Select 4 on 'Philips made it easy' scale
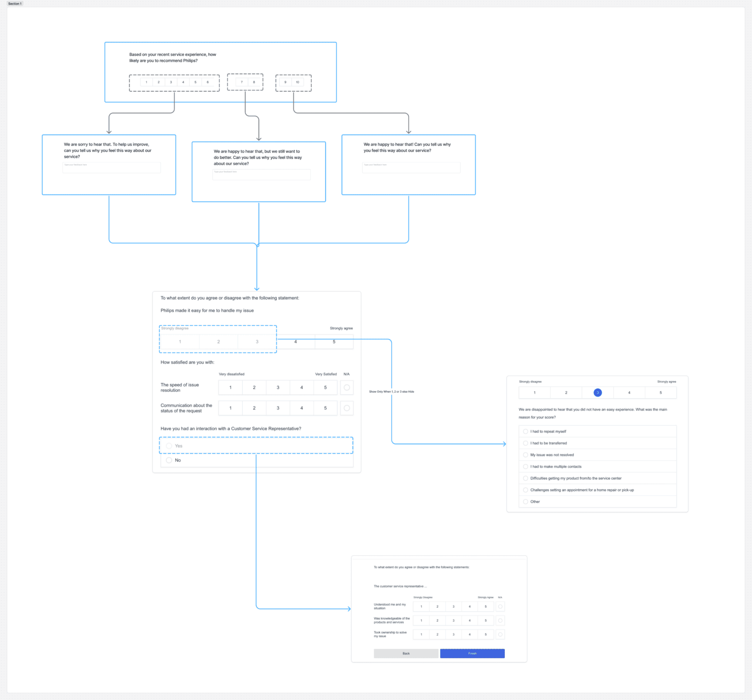 point(296,342)
